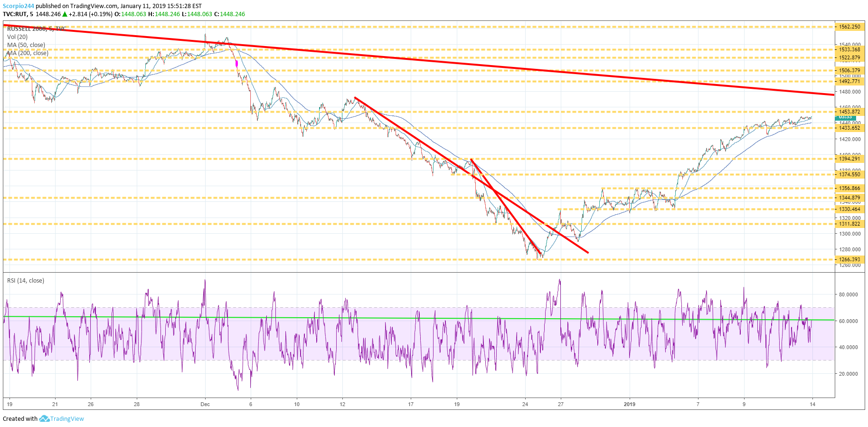Click the RSI 80.0000 axis value
Image resolution: width=868 pixels, height=427 pixels.
click(848, 294)
